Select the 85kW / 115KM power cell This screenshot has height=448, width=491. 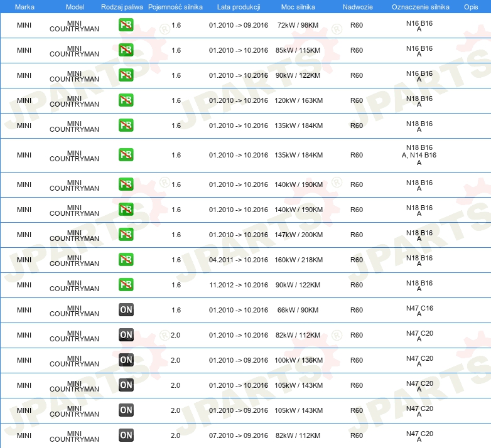point(298,50)
